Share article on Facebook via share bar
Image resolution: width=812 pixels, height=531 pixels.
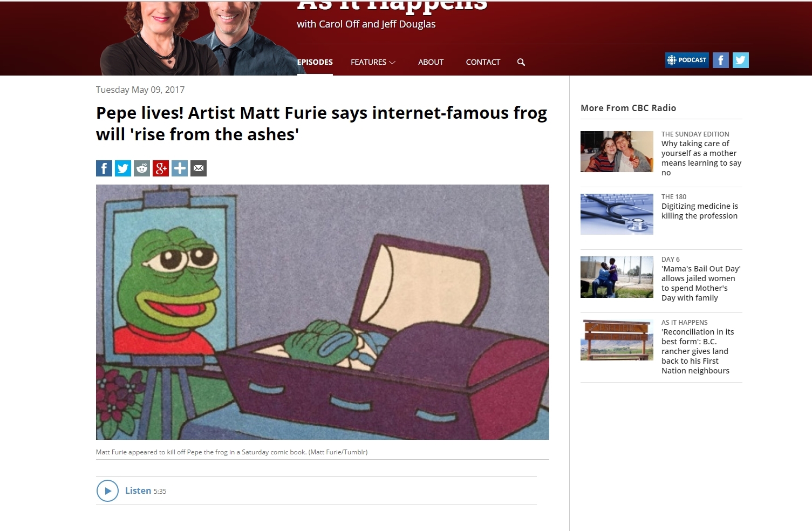[x=104, y=168]
